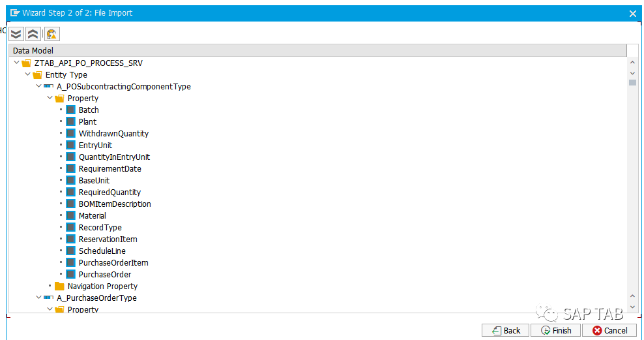
Task: Select the "BaseUnit" row text
Action: tap(94, 180)
